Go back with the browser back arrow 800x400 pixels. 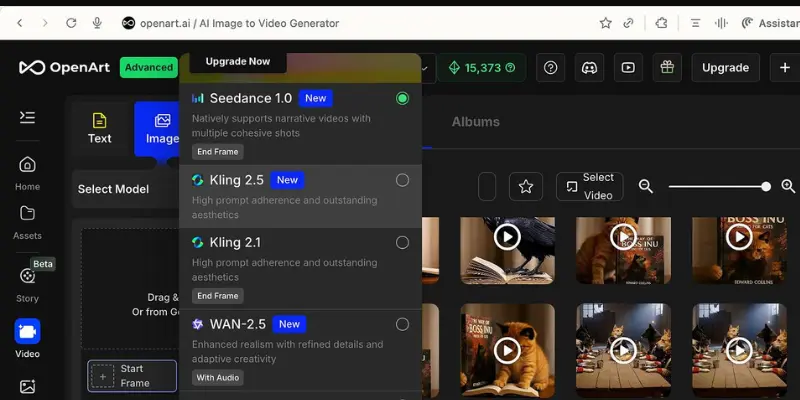(x=19, y=23)
